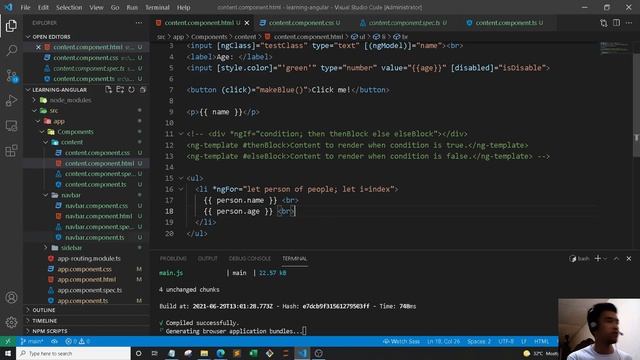Open the Source Control view
640x360 pixels.
tap(11, 76)
